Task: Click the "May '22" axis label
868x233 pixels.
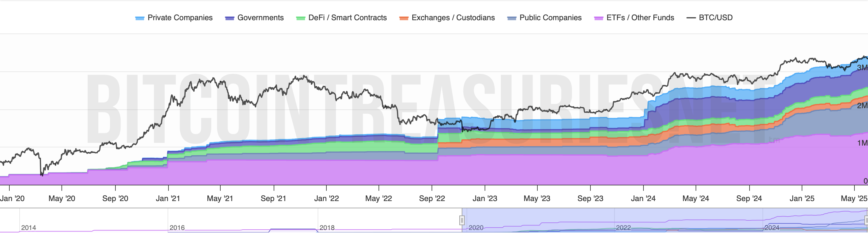Action: [x=379, y=198]
